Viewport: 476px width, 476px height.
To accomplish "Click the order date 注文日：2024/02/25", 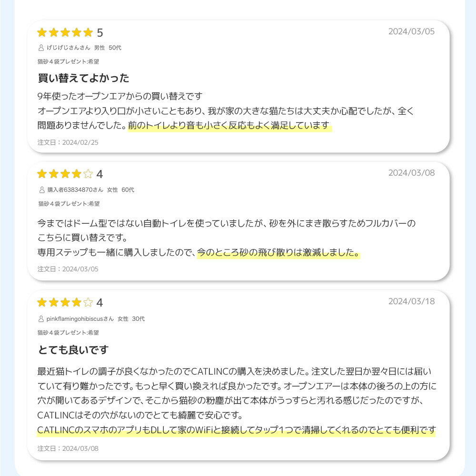I will (68, 142).
